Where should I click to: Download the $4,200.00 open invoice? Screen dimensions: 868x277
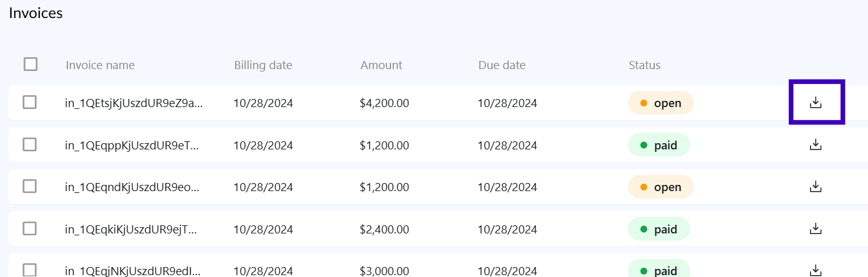tap(816, 103)
